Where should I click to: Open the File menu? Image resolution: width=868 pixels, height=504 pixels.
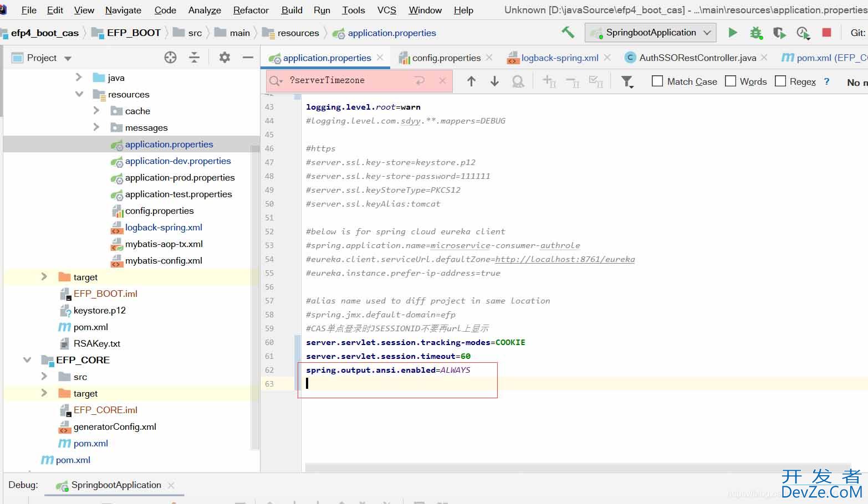pyautogui.click(x=29, y=10)
